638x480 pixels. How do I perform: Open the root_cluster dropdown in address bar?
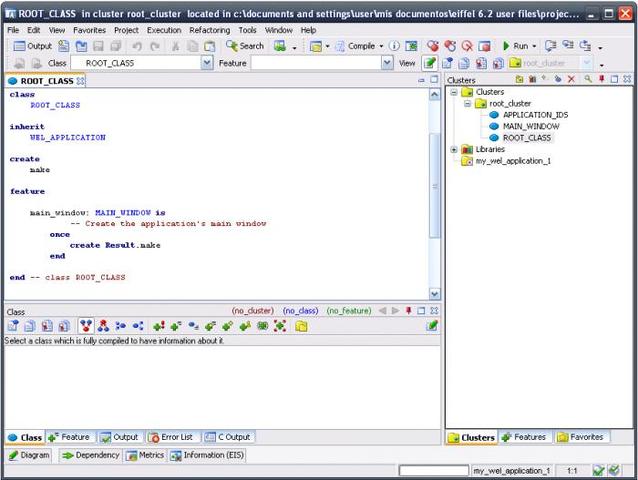point(586,63)
